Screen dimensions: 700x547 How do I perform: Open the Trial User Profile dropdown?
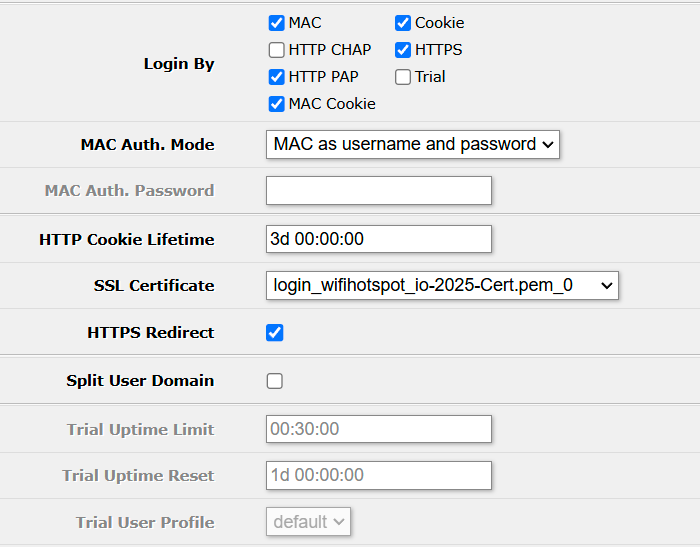(x=308, y=522)
